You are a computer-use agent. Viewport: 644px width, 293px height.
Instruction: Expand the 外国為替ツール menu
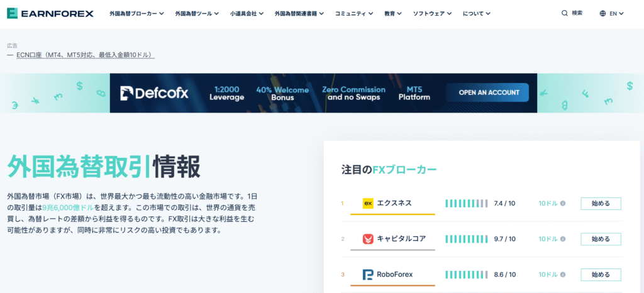(x=197, y=14)
